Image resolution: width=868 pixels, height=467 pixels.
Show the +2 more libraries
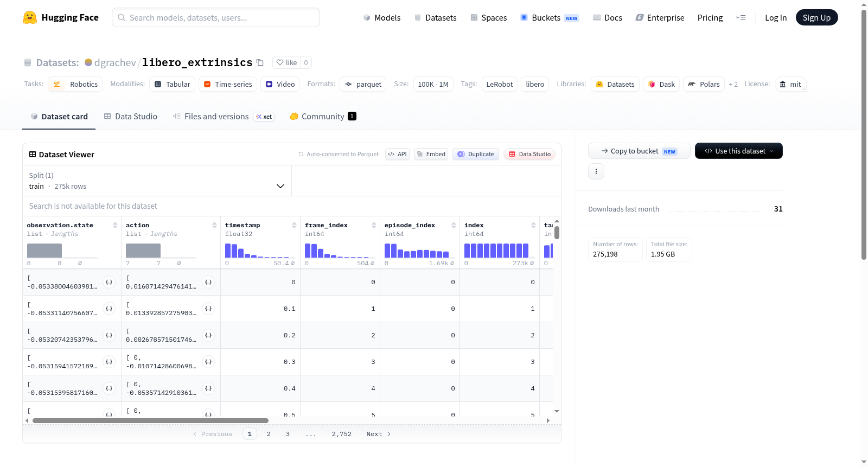tap(733, 85)
